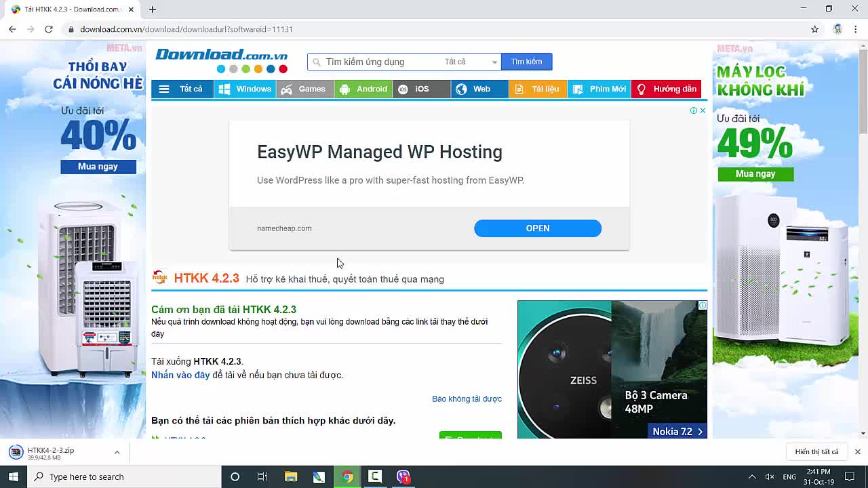Open the Windows Action Center notifications
Image resolution: width=868 pixels, height=488 pixels.
850,476
